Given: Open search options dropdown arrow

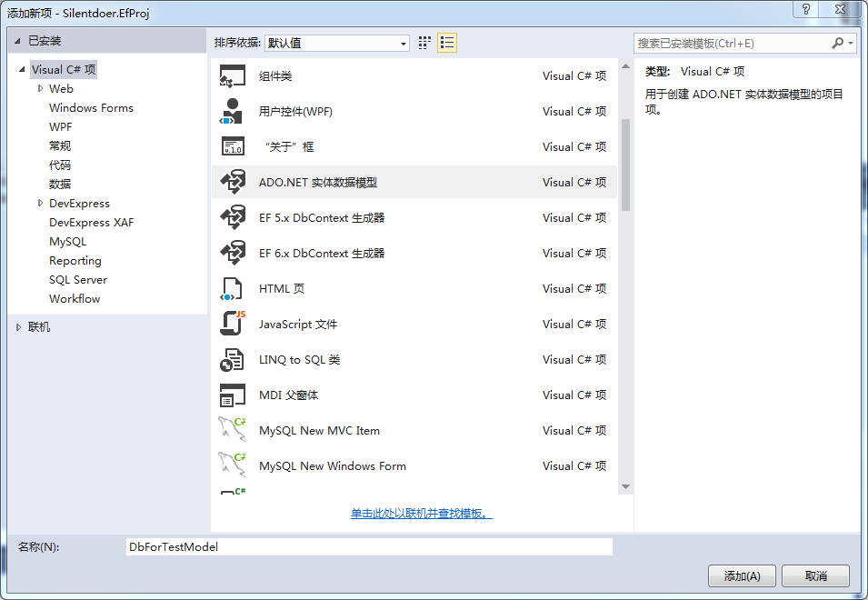Looking at the screenshot, I should [851, 43].
